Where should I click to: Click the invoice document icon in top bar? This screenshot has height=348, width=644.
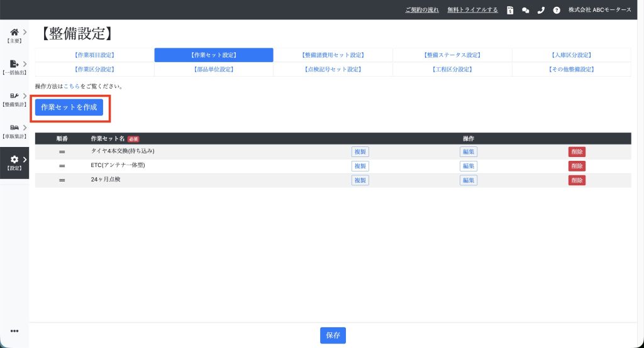[x=510, y=10]
